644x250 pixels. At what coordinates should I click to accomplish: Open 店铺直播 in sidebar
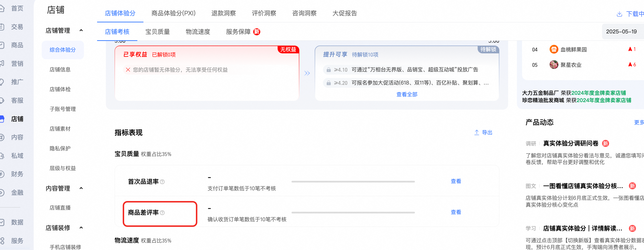coord(60,208)
